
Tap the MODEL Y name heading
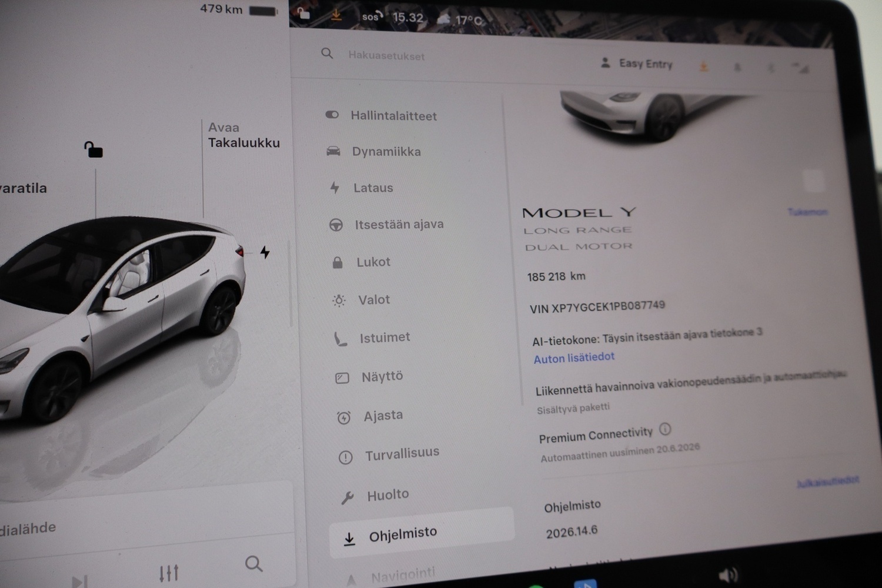579,212
